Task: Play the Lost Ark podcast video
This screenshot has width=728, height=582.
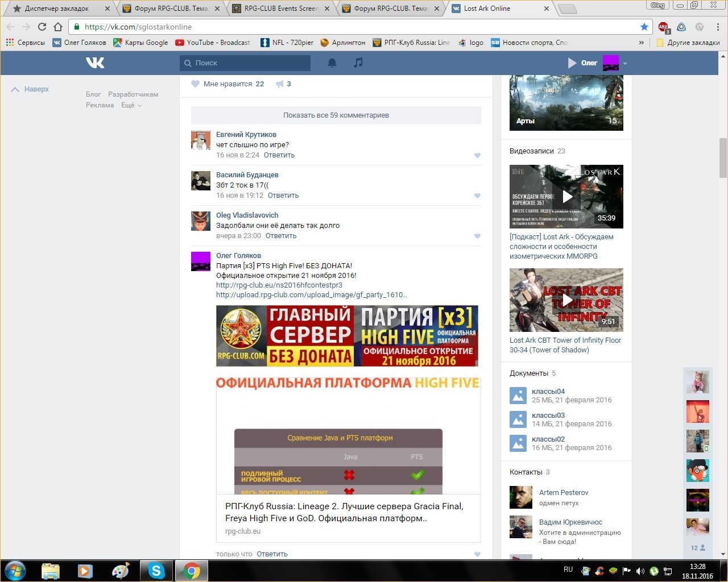Action: pyautogui.click(x=566, y=197)
